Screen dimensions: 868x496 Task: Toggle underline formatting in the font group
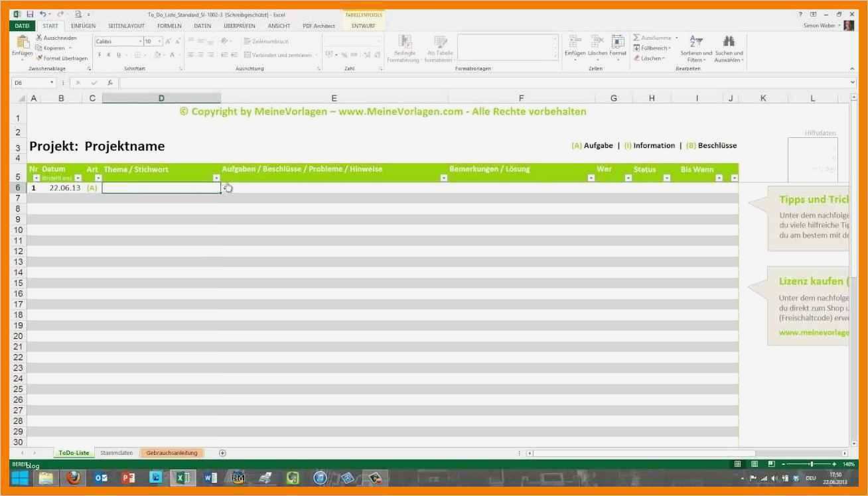click(117, 54)
